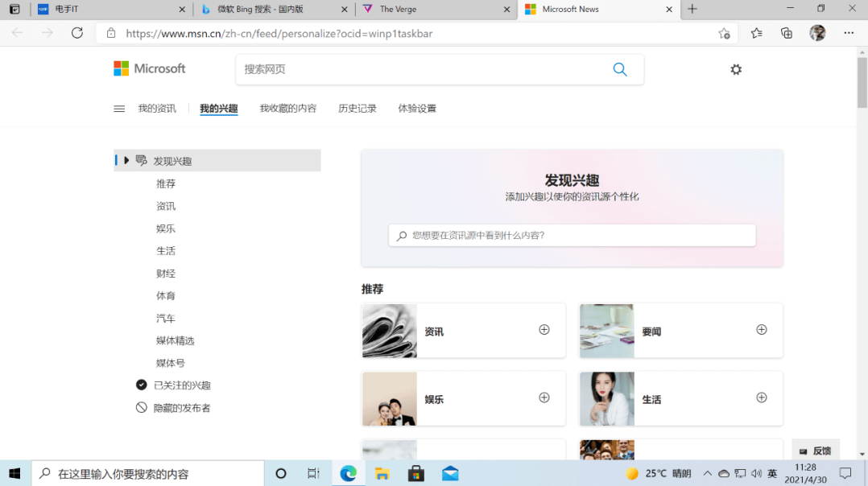Open Mail from the taskbar
The height and width of the screenshot is (486, 868).
coord(450,473)
